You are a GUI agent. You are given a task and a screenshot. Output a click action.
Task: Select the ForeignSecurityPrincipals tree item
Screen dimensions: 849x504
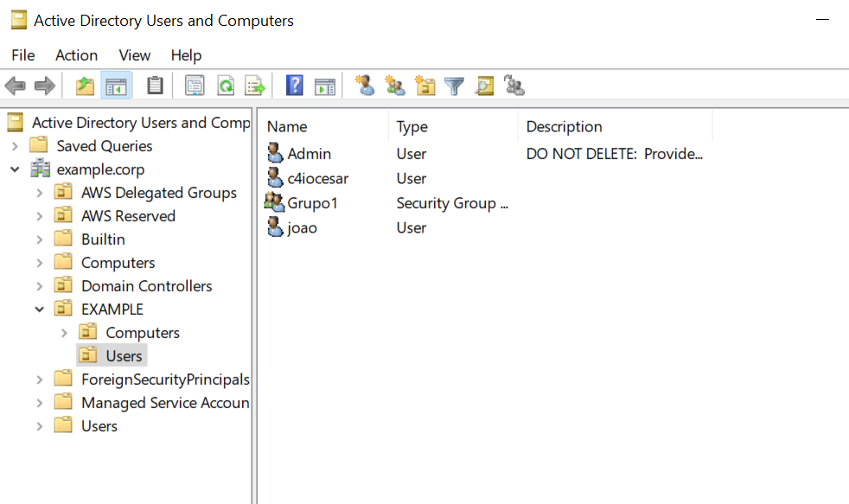[165, 380]
